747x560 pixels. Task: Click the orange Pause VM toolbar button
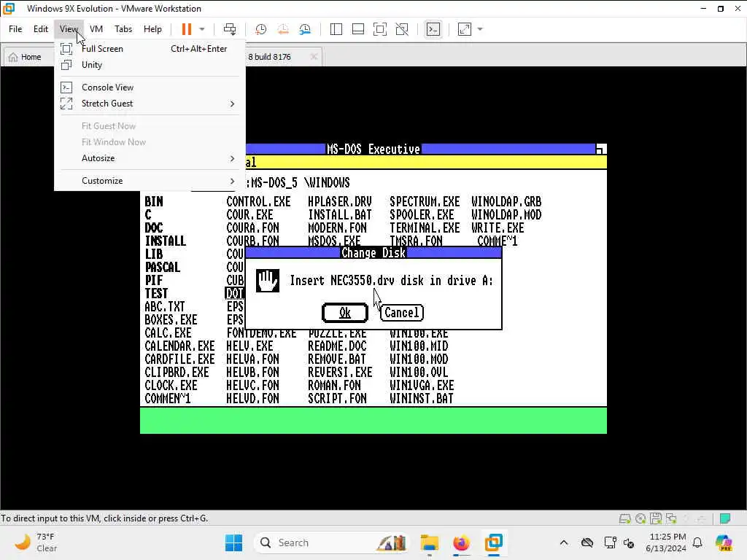(186, 29)
